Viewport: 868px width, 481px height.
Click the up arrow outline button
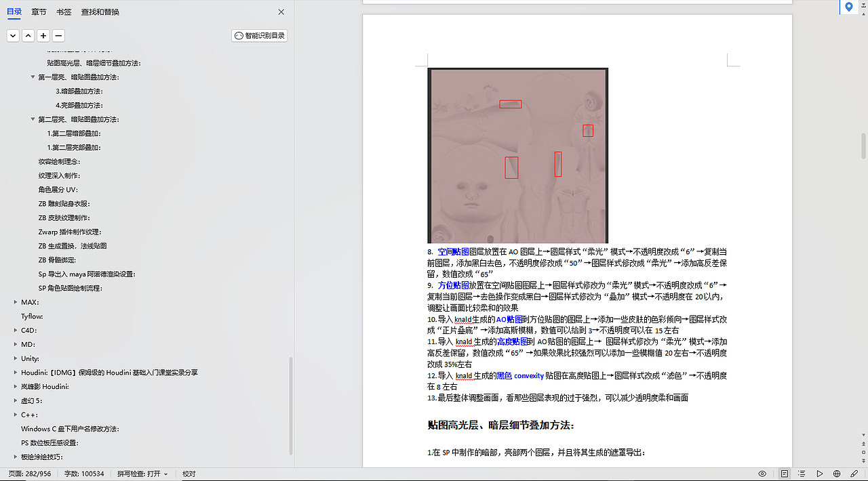coord(28,36)
